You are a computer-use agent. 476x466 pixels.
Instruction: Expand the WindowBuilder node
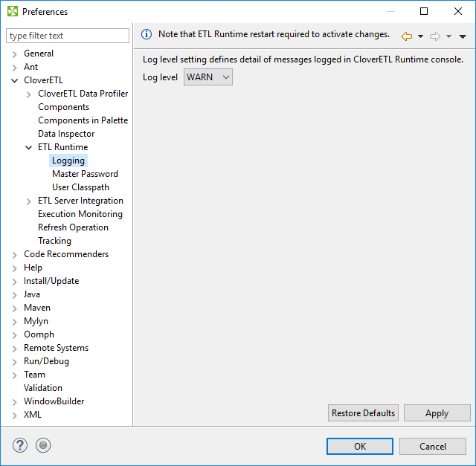15,402
